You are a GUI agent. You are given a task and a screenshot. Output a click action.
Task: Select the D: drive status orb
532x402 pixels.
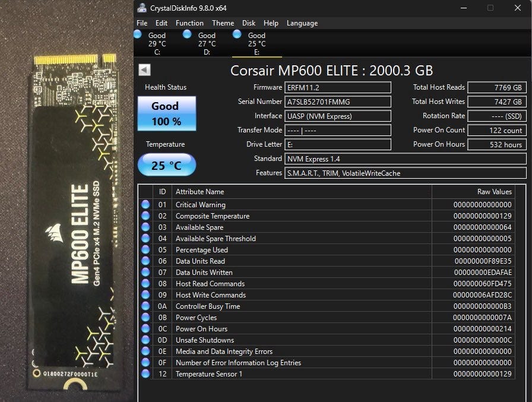[x=187, y=34]
